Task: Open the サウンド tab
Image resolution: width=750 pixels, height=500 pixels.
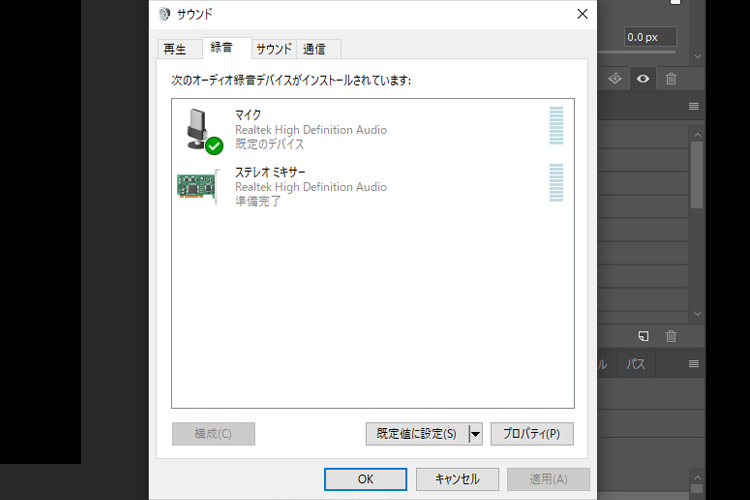Action: [274, 49]
